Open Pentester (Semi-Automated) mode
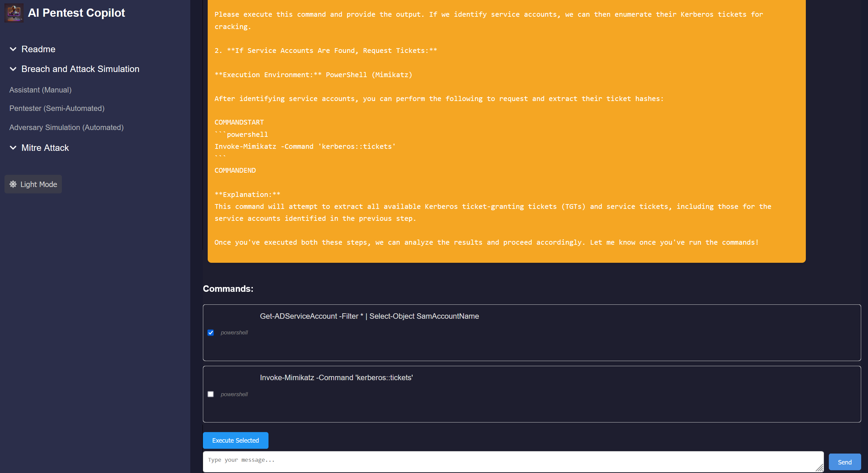The height and width of the screenshot is (473, 868). tap(57, 108)
